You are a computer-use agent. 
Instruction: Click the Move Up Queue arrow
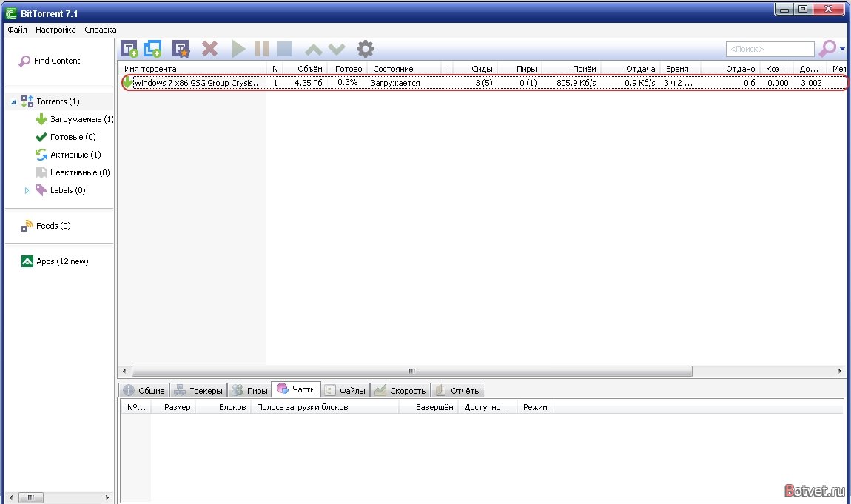point(314,50)
